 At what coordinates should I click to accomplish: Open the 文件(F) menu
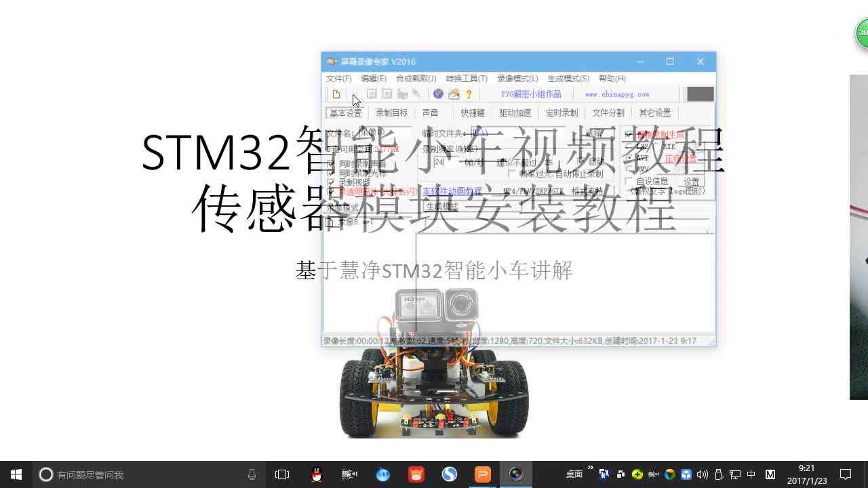point(338,79)
